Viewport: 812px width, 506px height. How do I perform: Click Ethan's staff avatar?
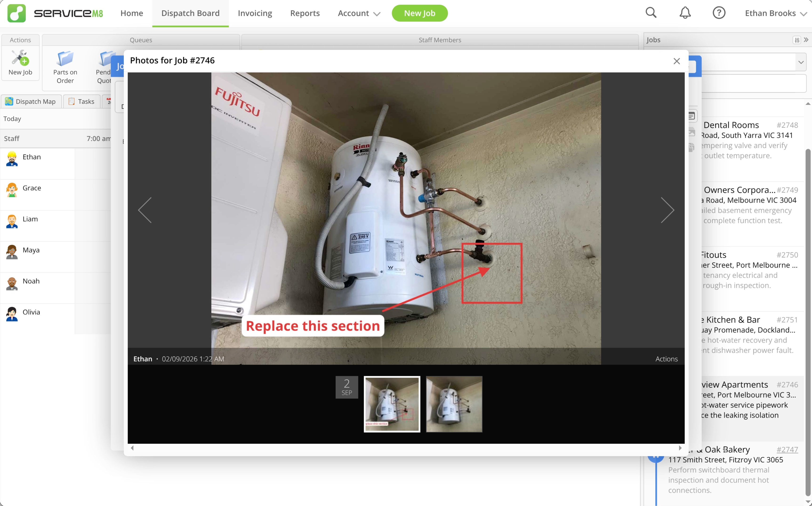12,159
